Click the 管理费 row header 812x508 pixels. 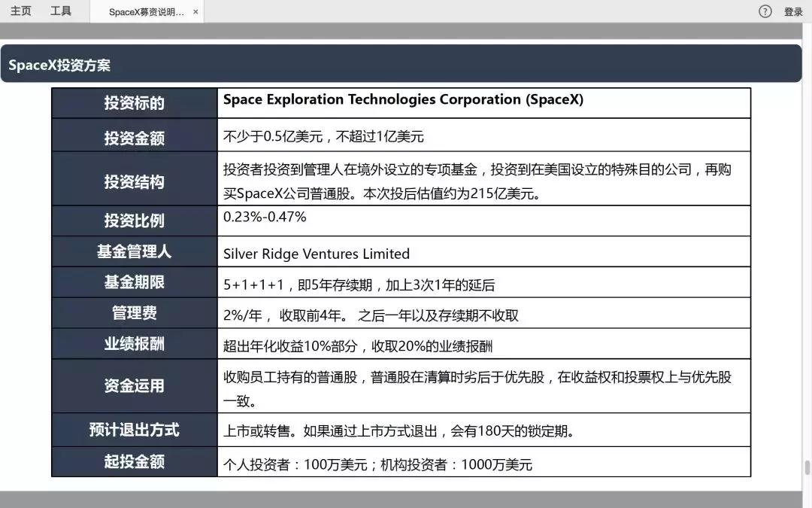point(133,313)
